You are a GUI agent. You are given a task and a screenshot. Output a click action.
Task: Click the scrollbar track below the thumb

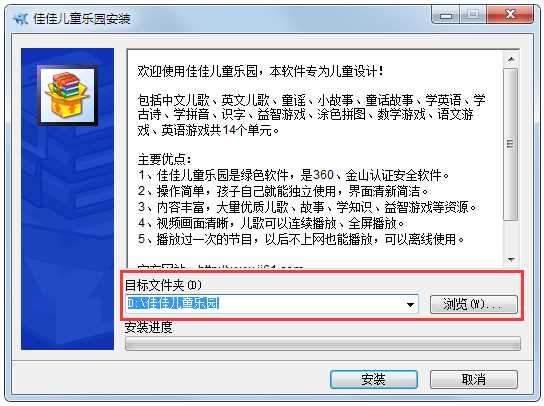tap(511, 236)
